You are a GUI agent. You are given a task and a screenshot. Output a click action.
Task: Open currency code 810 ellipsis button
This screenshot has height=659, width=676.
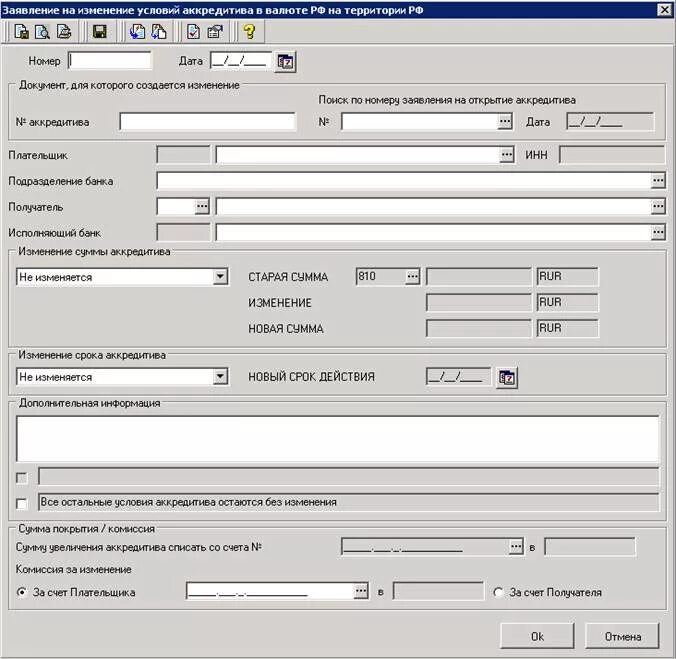click(412, 276)
